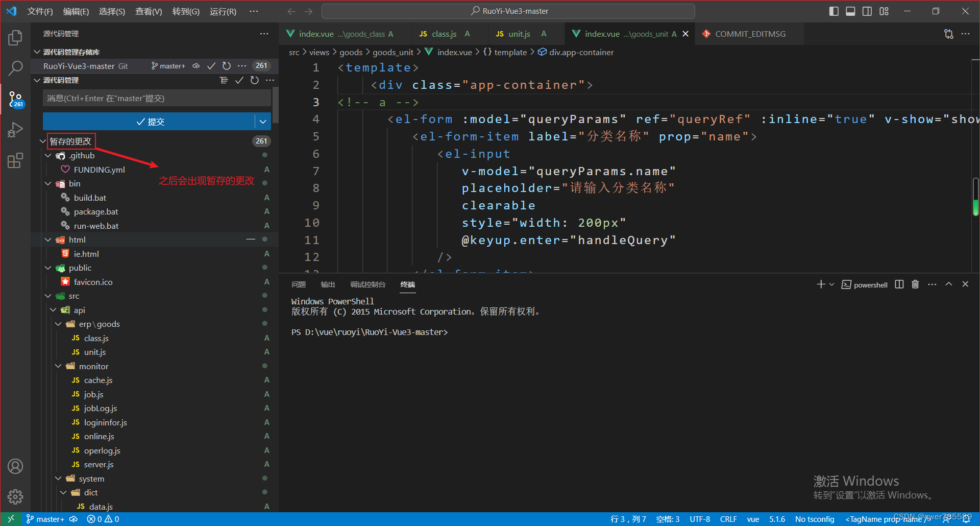The height and width of the screenshot is (526, 980).
Task: Open the 查看(V) menu
Action: 149,11
